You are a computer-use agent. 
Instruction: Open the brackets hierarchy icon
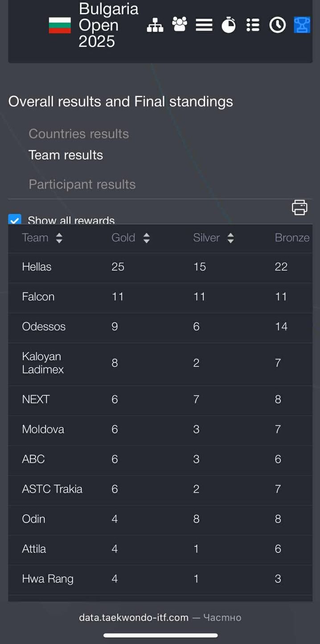pos(155,25)
